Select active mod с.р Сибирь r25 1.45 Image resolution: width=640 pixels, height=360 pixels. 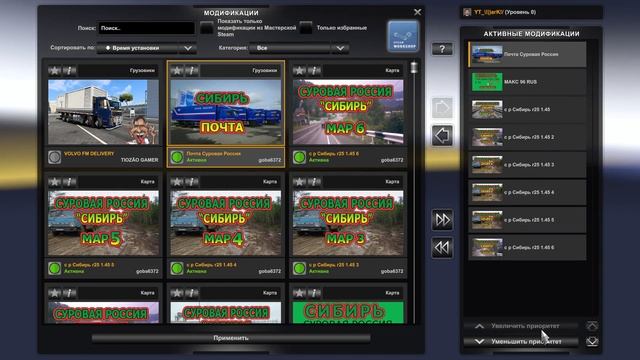(x=527, y=109)
